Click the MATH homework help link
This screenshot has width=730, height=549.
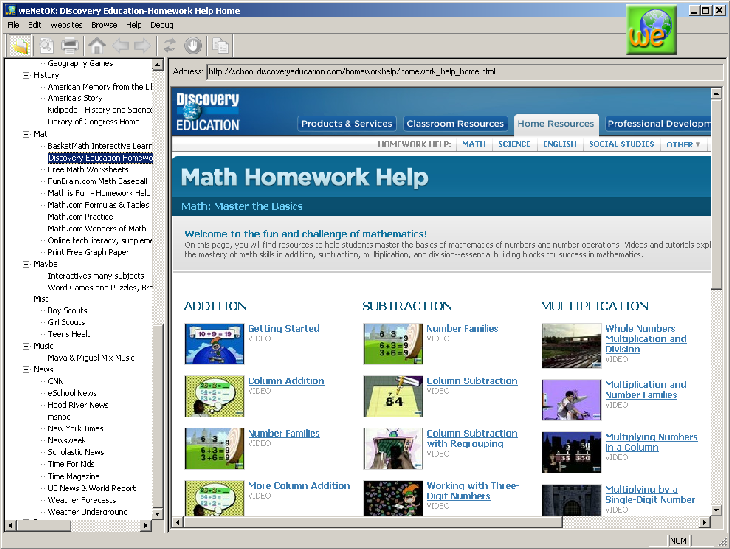coord(473,144)
